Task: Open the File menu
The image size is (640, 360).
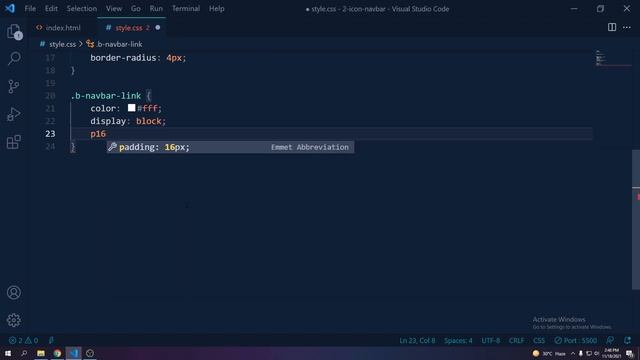Action: pyautogui.click(x=30, y=9)
